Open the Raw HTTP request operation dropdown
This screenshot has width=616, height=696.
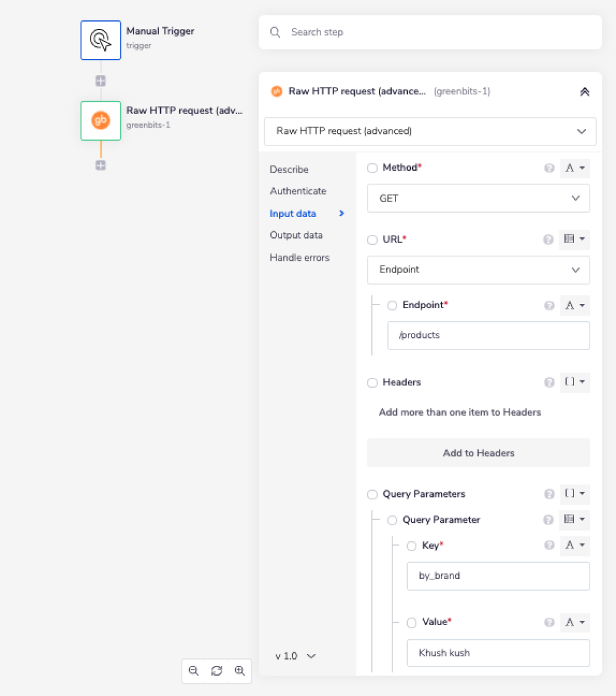(x=430, y=131)
